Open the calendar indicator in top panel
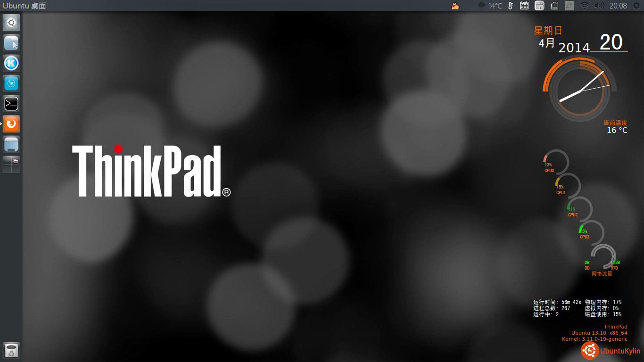Image resolution: width=644 pixels, height=362 pixels. pos(524,6)
